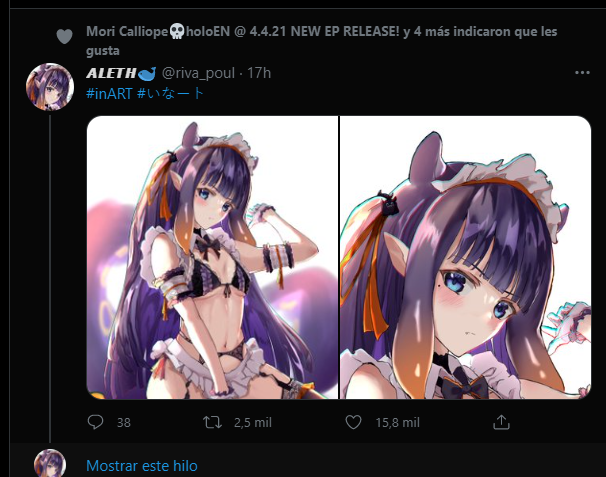The height and width of the screenshot is (477, 606).
Task: Click the 17h timestamp
Action: coord(259,73)
